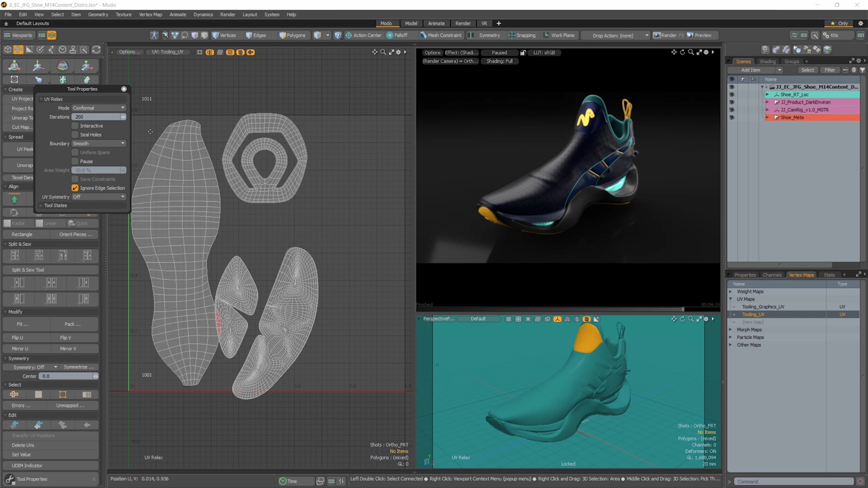Open the Falloff options

397,35
